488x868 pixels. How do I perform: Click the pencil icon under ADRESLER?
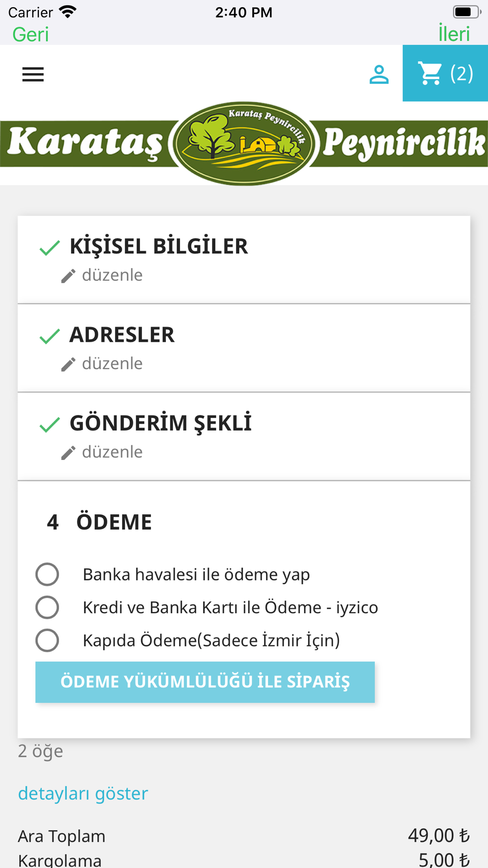pos(68,364)
